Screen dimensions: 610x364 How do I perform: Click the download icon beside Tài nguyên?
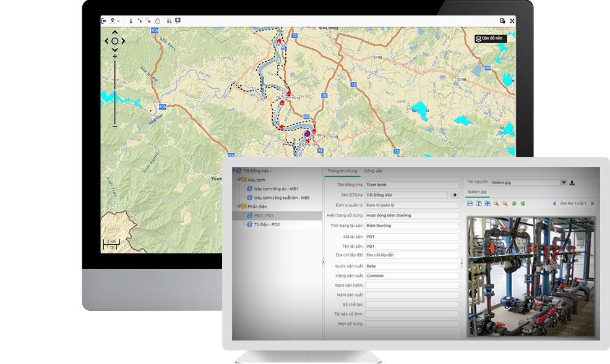572,182
